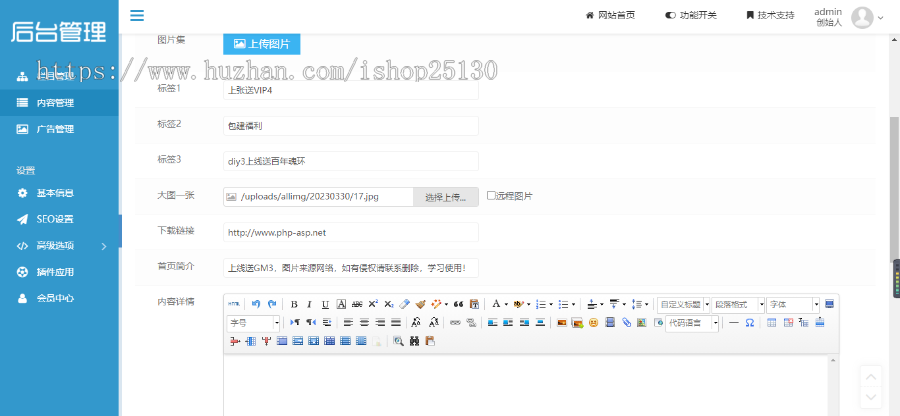Expand the admin user menu chevron
Viewport: 900px width, 416px height.
880,18
